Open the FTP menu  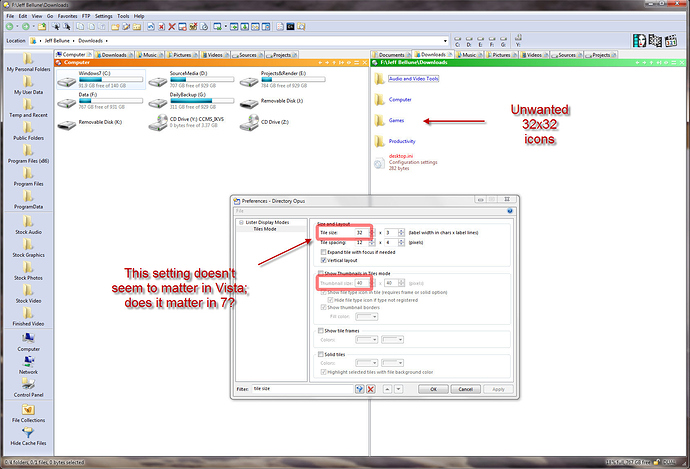click(86, 16)
